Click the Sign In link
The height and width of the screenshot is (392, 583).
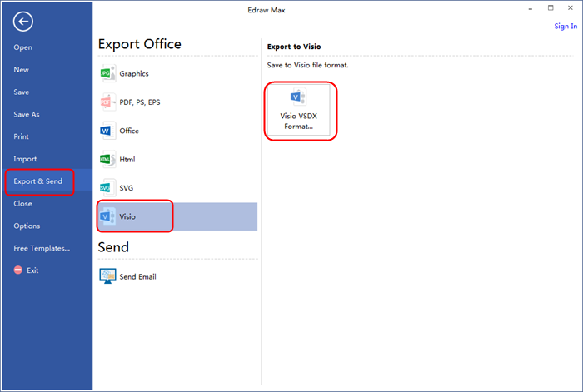[x=566, y=26]
